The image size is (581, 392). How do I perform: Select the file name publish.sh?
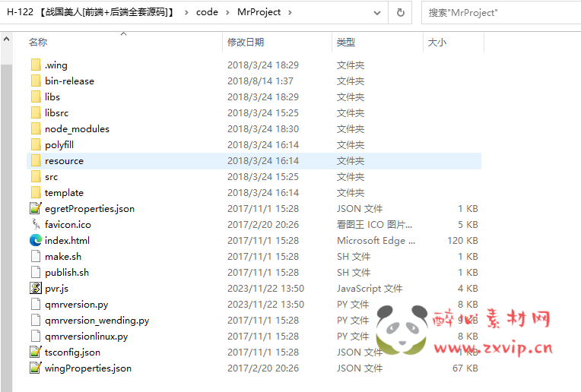[x=67, y=273]
